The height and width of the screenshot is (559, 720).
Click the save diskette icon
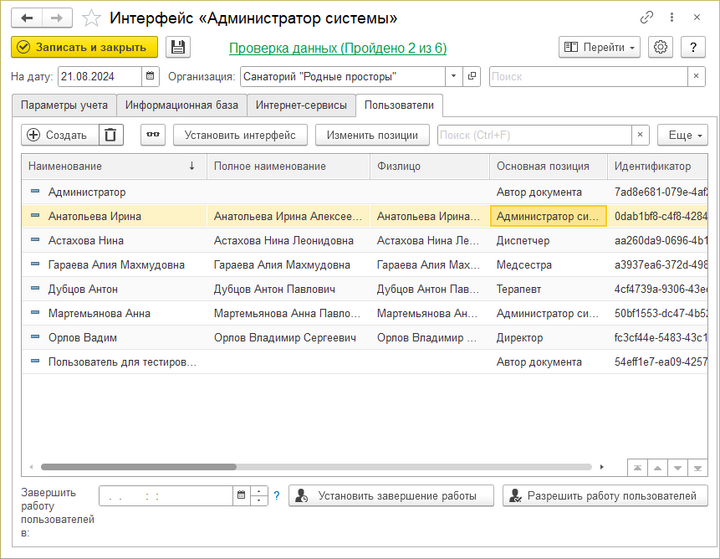point(178,47)
